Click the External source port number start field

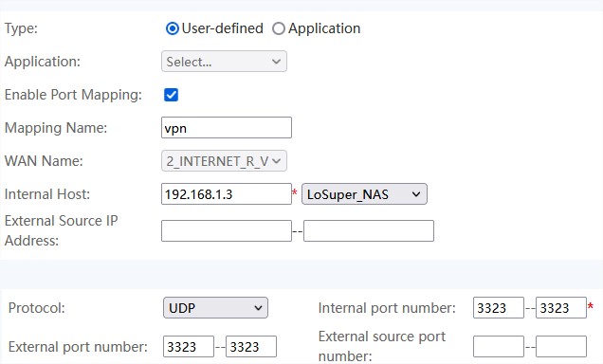499,346
